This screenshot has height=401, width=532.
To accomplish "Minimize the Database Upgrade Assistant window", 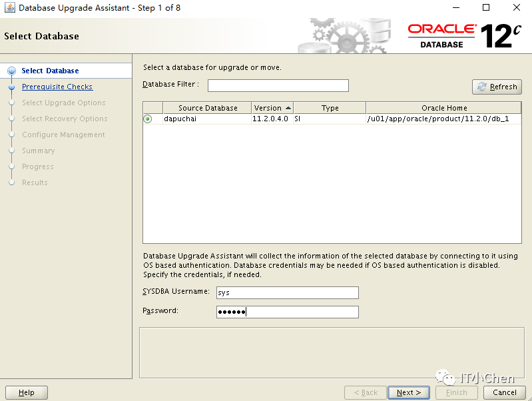I will (x=456, y=7).
